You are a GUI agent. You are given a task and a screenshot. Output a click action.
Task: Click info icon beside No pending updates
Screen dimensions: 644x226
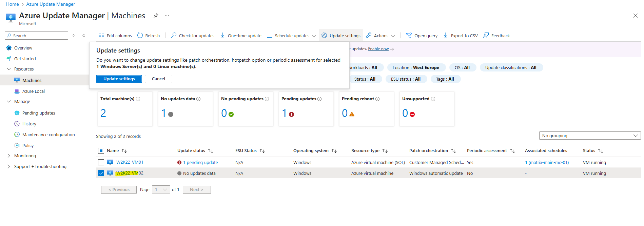click(x=267, y=99)
